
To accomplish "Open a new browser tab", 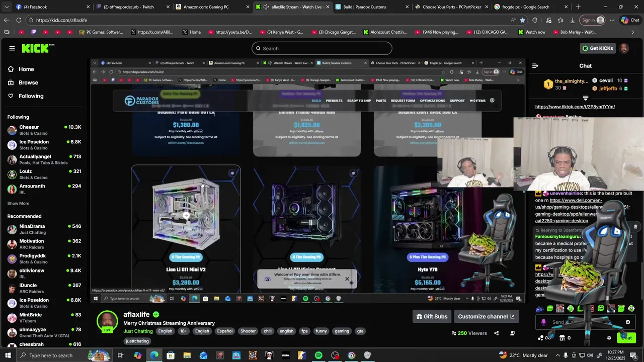I will point(578,7).
